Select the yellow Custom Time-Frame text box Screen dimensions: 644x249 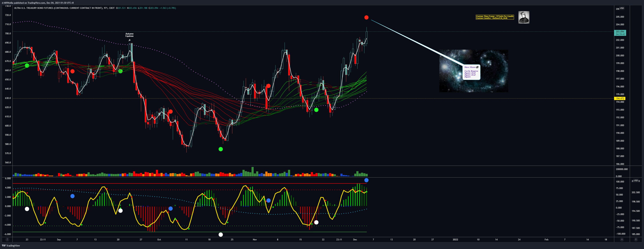[495, 17]
